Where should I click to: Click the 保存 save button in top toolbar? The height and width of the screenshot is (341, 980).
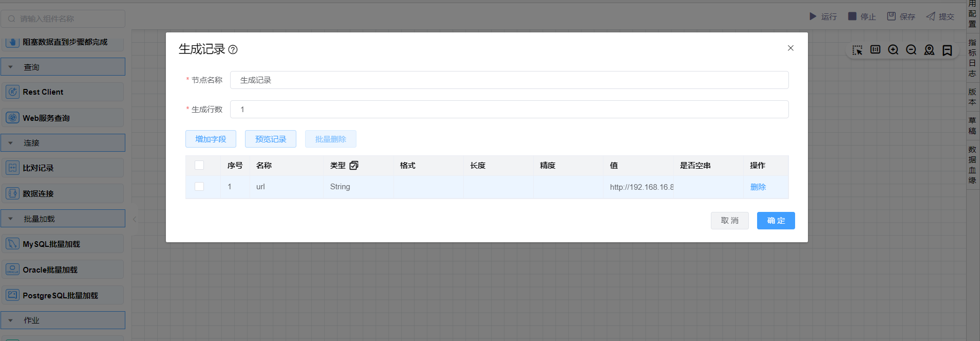[x=901, y=16]
